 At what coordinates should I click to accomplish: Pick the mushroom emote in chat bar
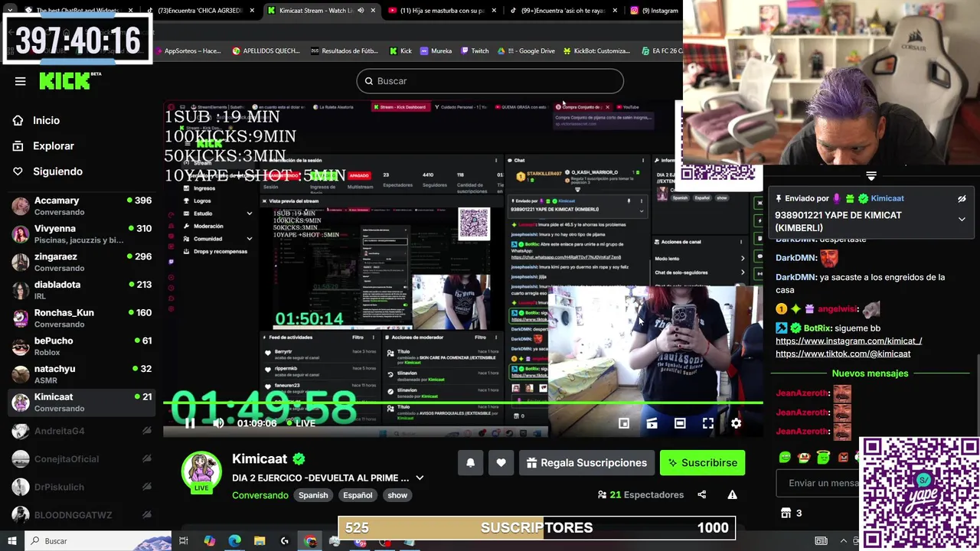point(804,458)
